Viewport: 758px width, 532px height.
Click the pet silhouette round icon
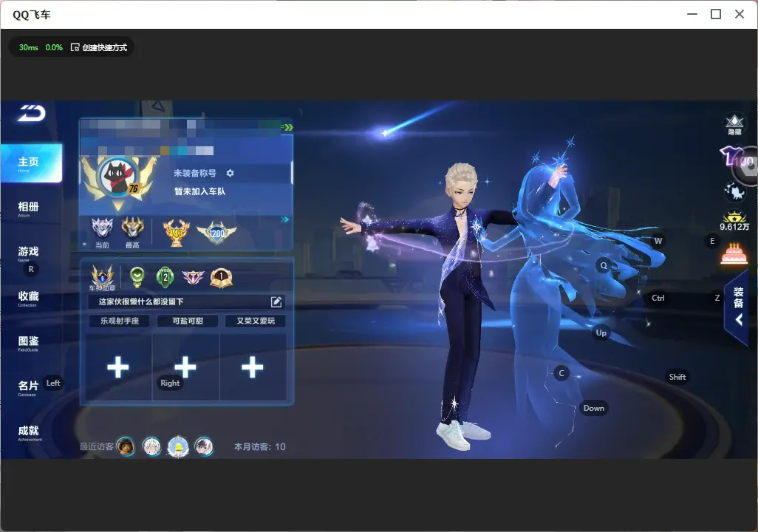(734, 191)
